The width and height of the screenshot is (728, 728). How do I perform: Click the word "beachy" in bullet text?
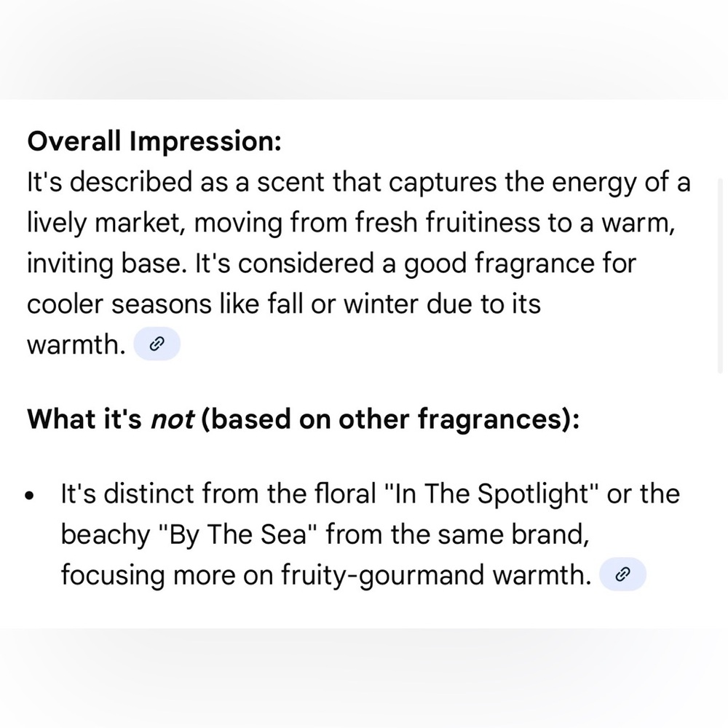[x=106, y=534]
